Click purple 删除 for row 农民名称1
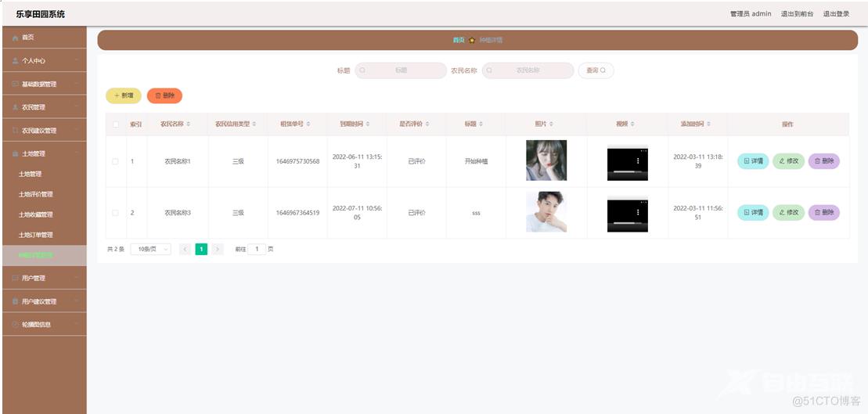Screen dimensions: 868x414 [x=823, y=162]
